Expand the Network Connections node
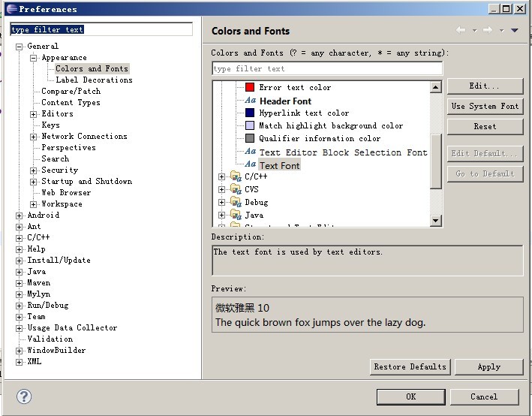532x416 pixels. pyautogui.click(x=33, y=137)
